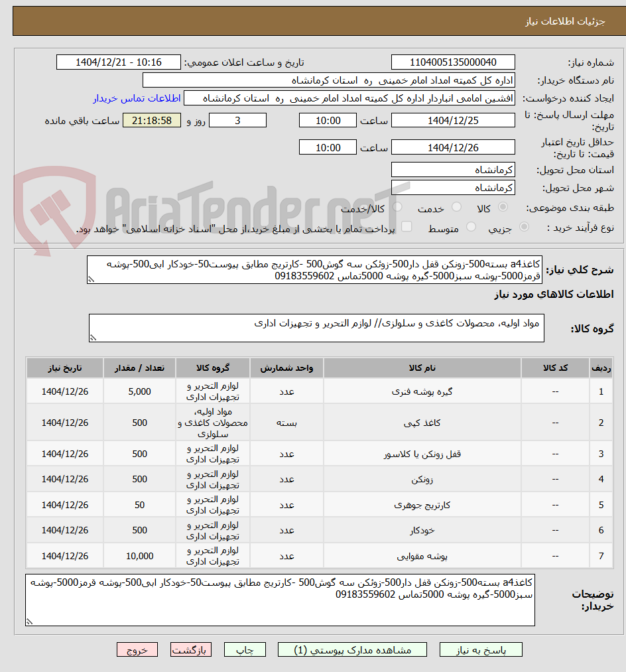Click the واحد شمارش column header
Screen dimensions: 626x672
point(286,368)
